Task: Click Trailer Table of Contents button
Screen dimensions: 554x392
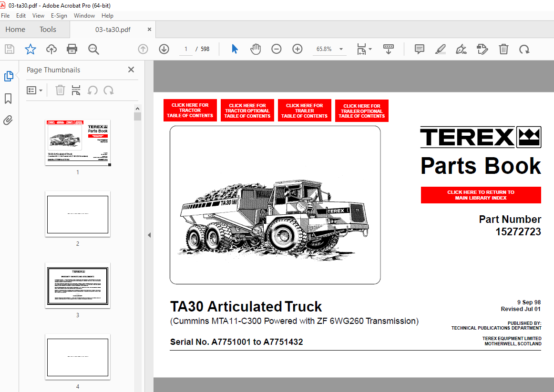Action: (305, 111)
